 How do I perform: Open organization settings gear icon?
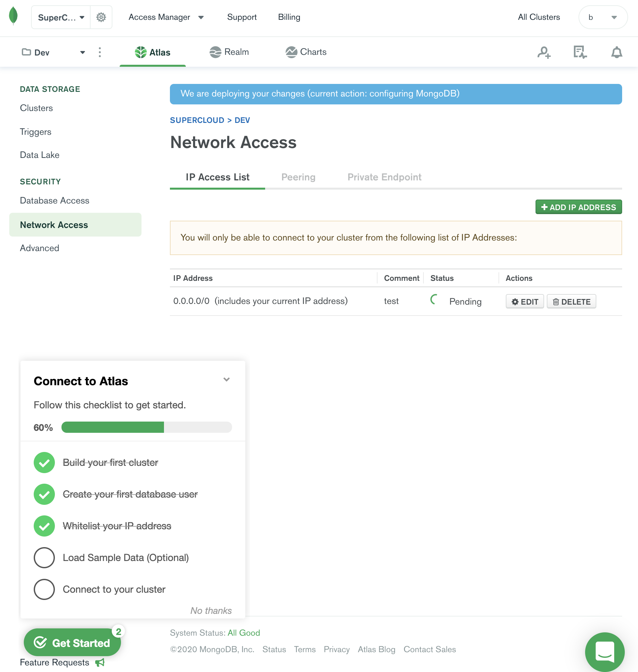pyautogui.click(x=101, y=17)
